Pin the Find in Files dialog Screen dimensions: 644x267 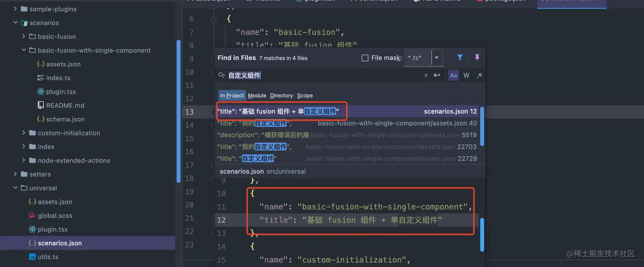477,57
